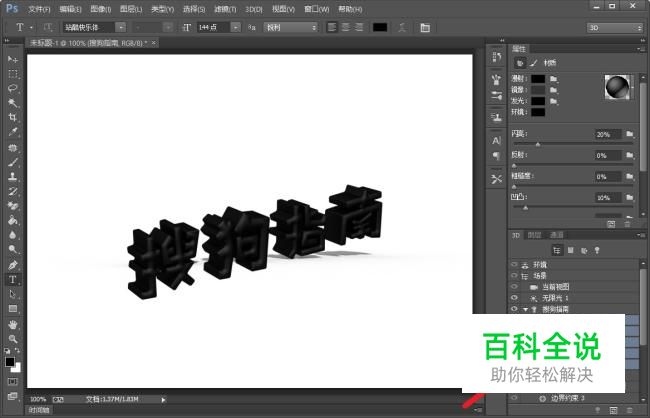Open Tool Presets panel icon
The image size is (650, 418).
(497, 179)
